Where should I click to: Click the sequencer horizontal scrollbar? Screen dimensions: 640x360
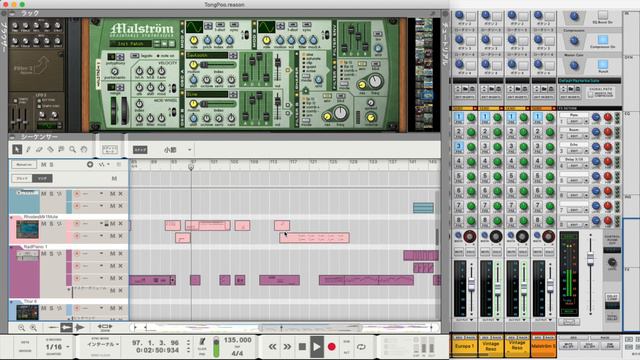pos(310,327)
